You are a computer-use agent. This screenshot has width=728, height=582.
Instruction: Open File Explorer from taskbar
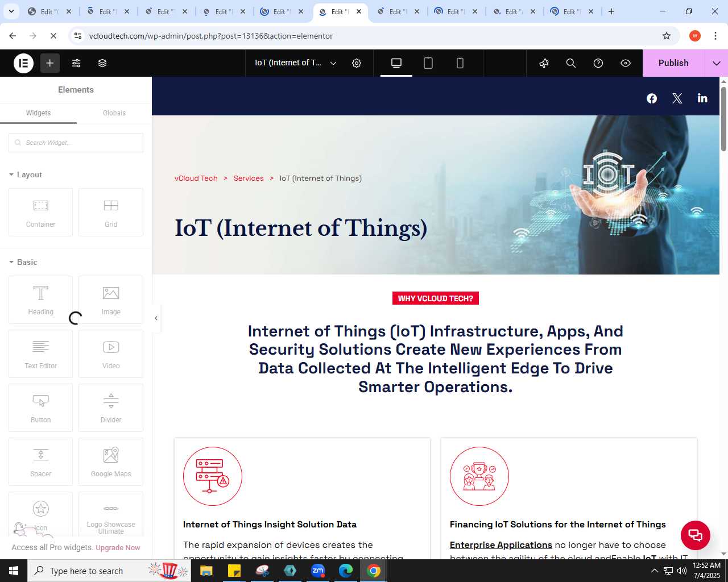click(206, 571)
